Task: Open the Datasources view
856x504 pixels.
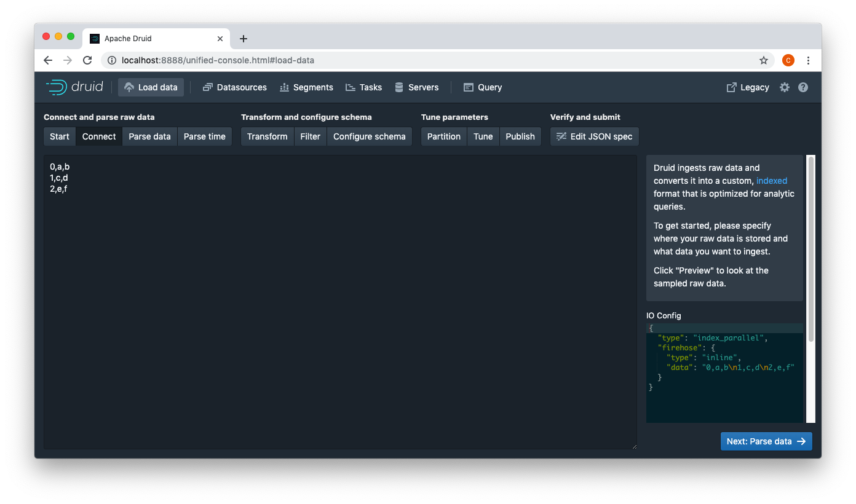Action: coord(235,87)
